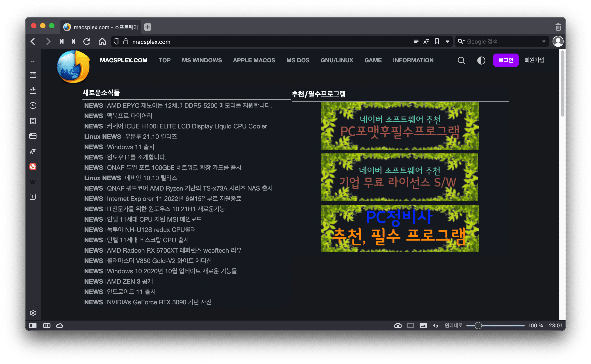Adjust the page zoom slider

(495, 326)
